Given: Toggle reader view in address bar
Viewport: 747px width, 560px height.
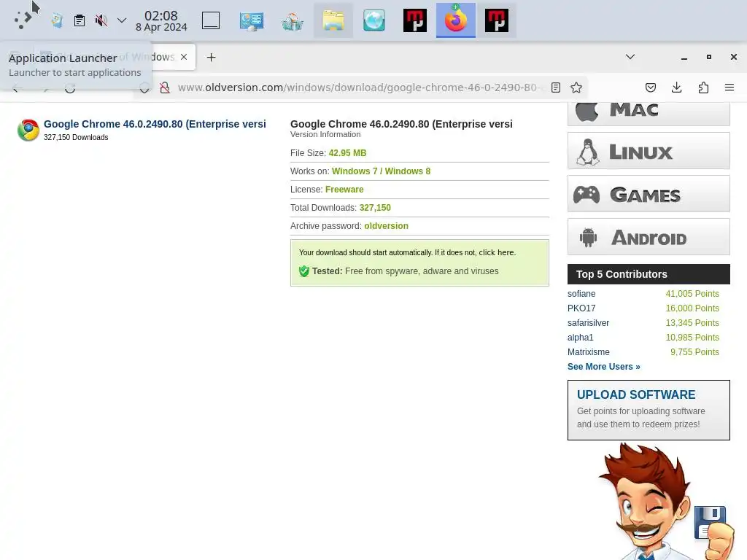Looking at the screenshot, I should pyautogui.click(x=555, y=87).
